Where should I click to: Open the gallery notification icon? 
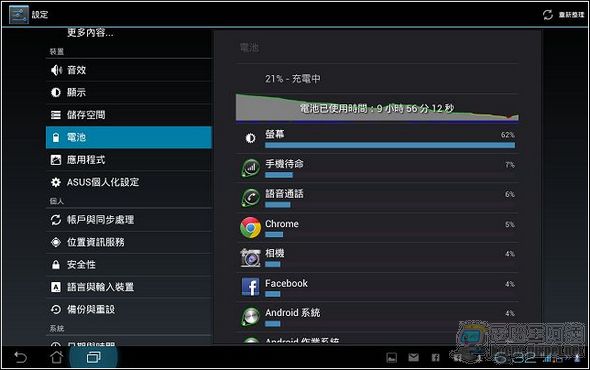click(x=391, y=357)
